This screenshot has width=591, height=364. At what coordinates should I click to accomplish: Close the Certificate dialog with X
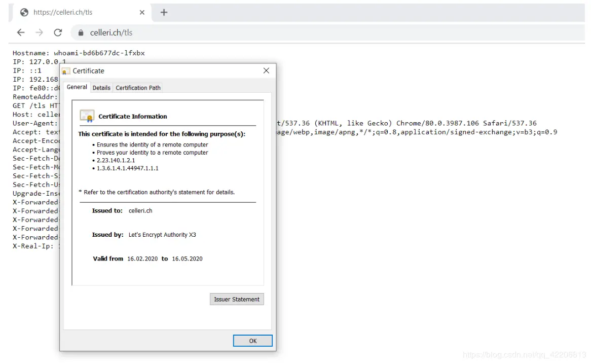click(x=266, y=71)
